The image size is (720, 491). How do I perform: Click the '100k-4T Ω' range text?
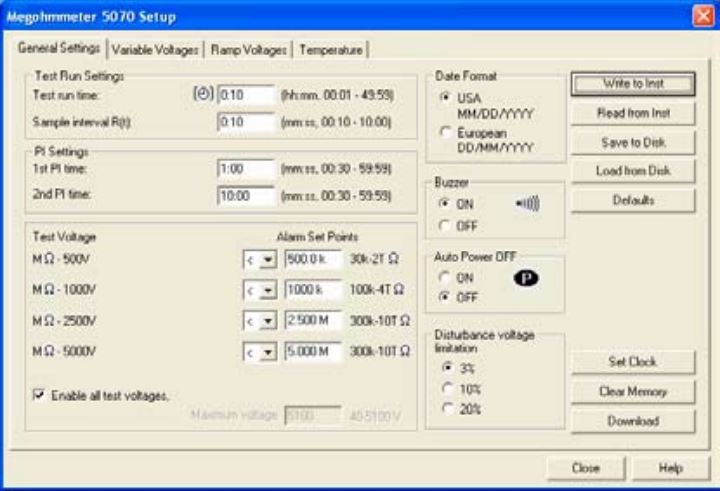coord(377,289)
